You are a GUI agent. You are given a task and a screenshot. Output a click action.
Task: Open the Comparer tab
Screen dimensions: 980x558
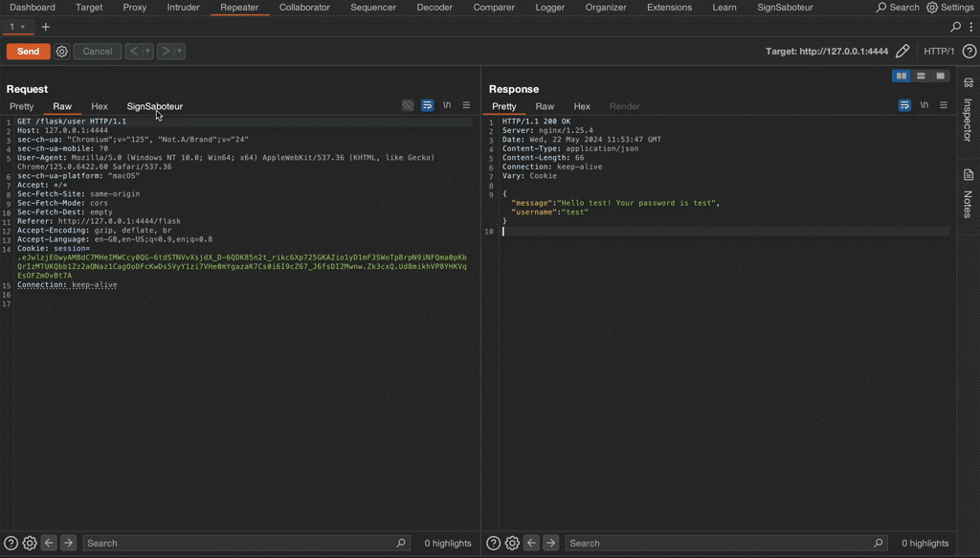tap(494, 8)
